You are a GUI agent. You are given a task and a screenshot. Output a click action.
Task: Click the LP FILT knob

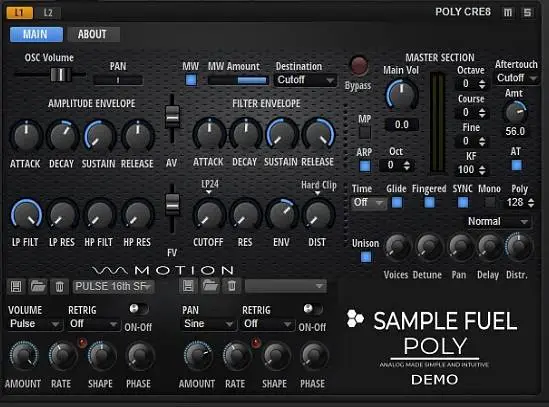point(26,214)
